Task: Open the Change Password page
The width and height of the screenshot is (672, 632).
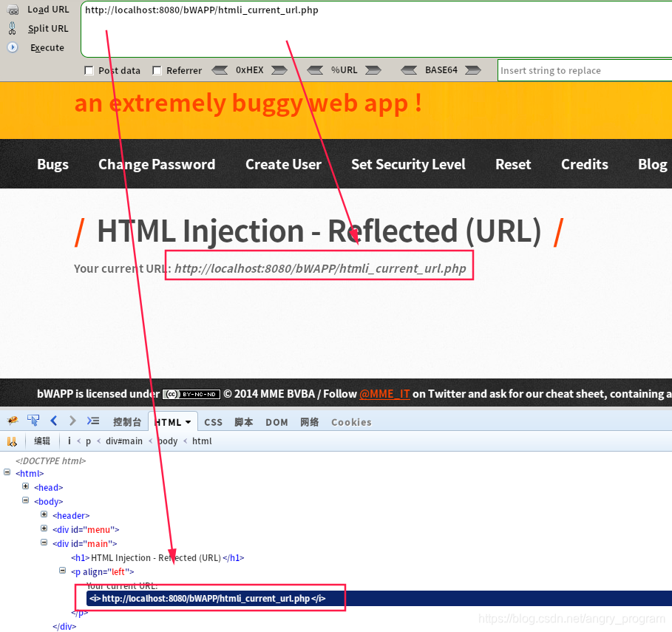Action: coord(157,165)
